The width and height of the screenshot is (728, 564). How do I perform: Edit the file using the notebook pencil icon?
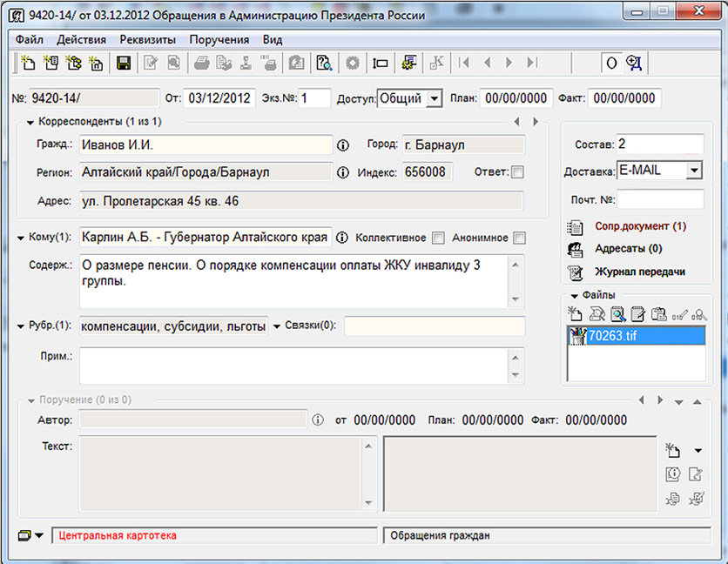point(638,315)
